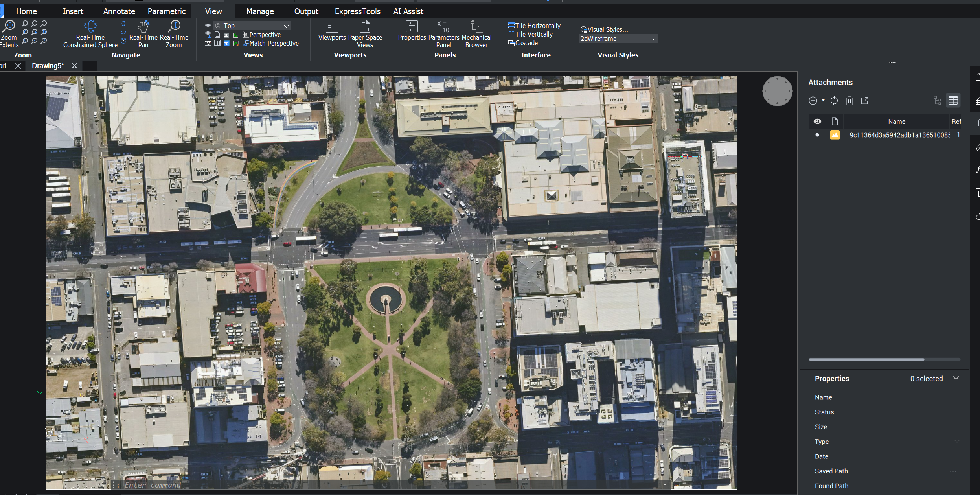Refresh attachments with reload icon

(x=834, y=101)
